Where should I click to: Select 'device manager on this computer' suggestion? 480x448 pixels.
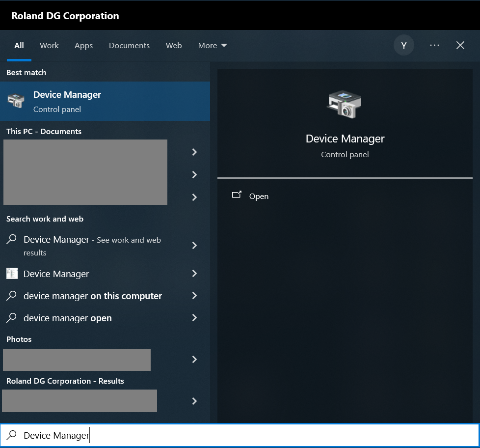click(x=93, y=296)
